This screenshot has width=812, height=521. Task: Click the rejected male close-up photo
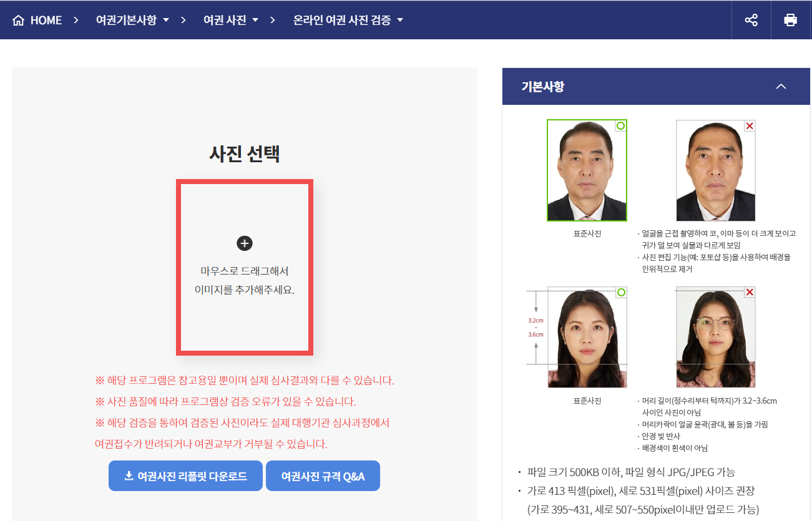click(x=715, y=170)
